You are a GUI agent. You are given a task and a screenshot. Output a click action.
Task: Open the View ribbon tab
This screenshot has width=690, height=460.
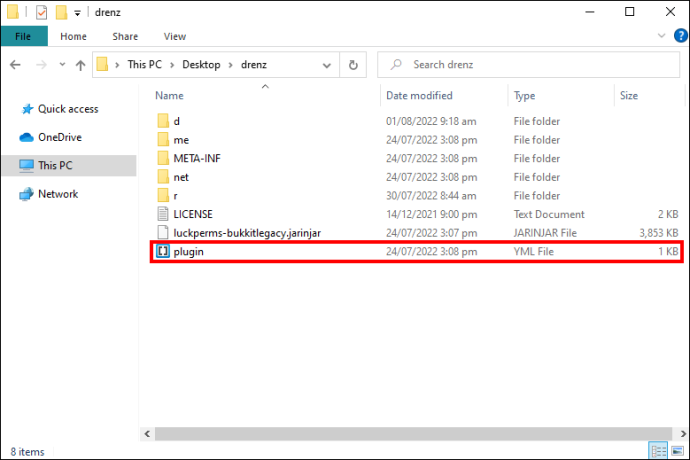175,37
